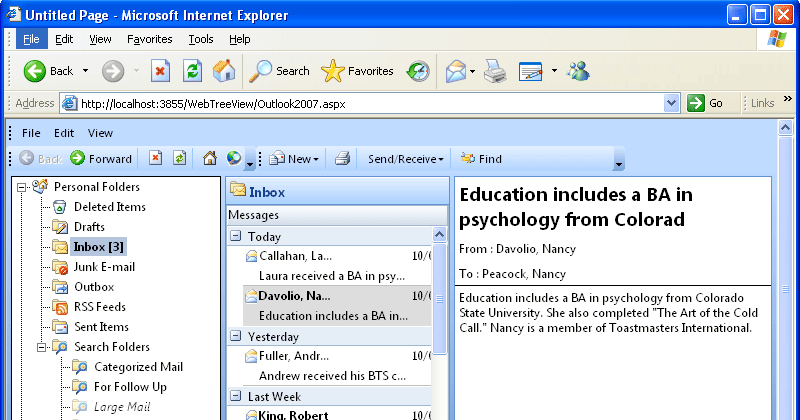Screen dimensions: 800x420
Task: Click the red Stop icon in the browser toolbar
Action: [160, 71]
